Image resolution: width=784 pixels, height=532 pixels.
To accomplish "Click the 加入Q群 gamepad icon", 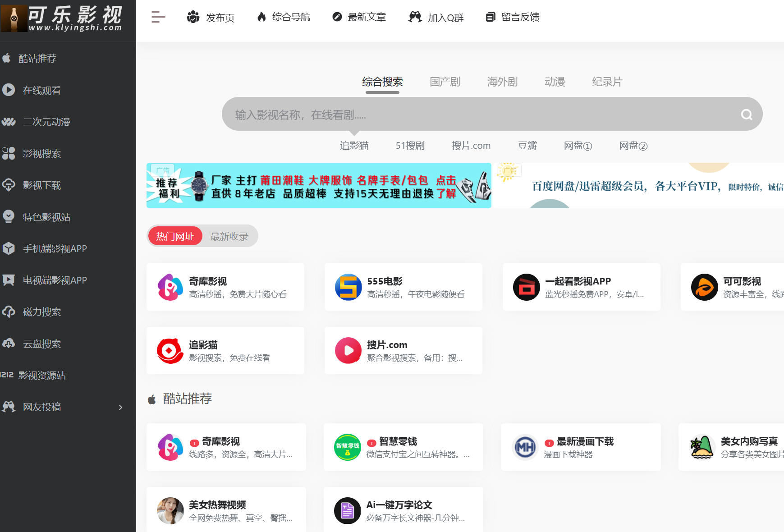I will (414, 17).
